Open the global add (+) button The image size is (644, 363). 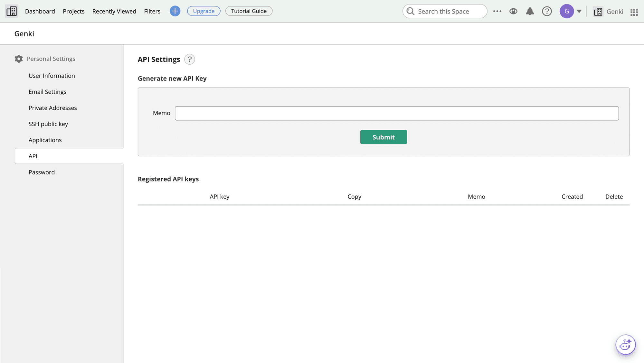tap(175, 11)
